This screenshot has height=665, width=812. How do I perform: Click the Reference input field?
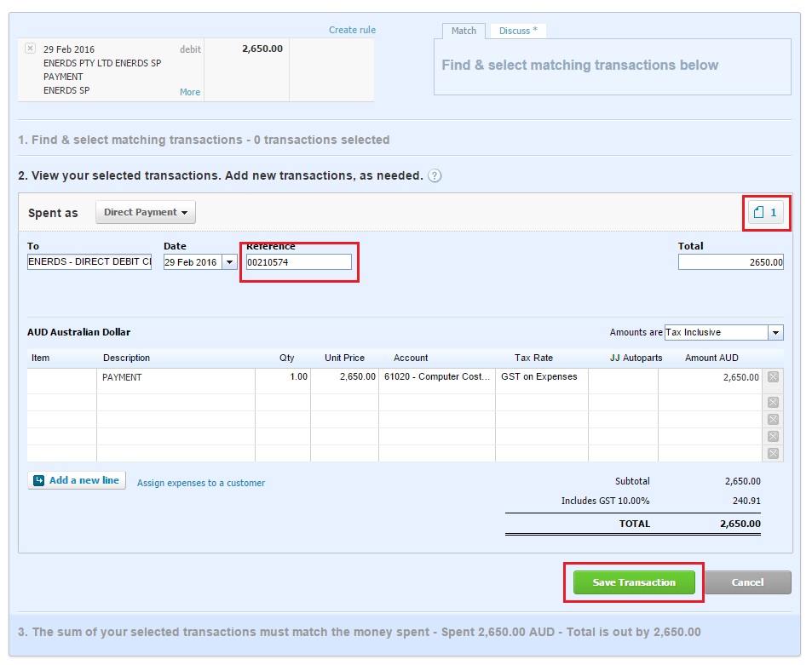pyautogui.click(x=298, y=262)
